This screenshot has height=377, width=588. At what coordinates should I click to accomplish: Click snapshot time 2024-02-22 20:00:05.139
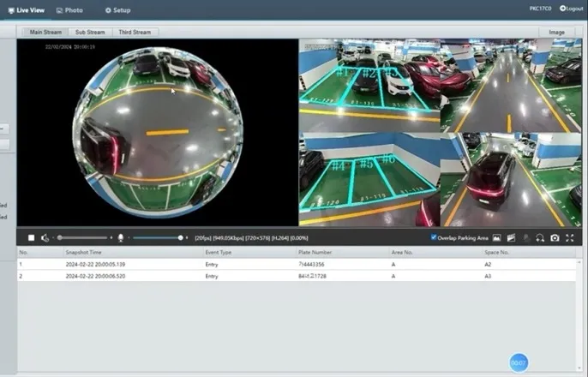95,264
